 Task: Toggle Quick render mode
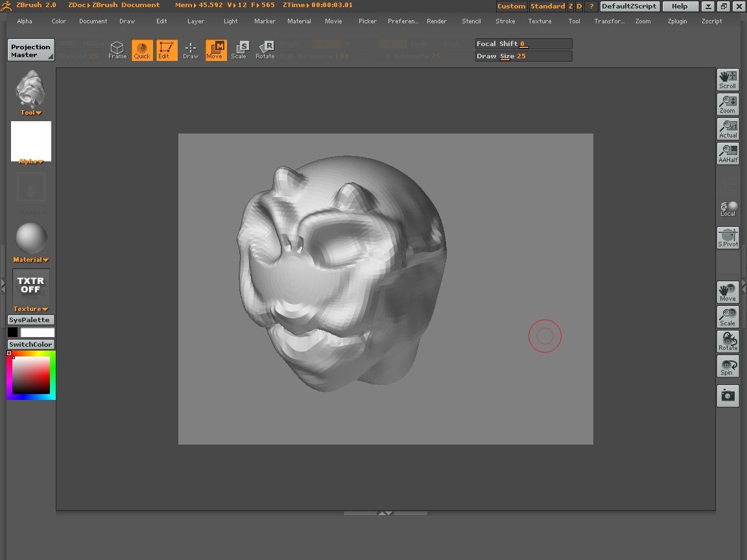pyautogui.click(x=142, y=50)
